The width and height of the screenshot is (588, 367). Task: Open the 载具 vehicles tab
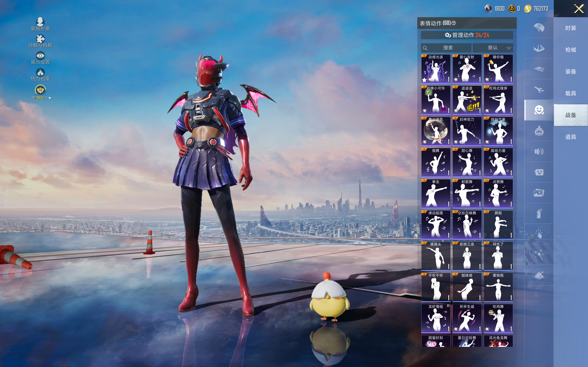pyautogui.click(x=571, y=93)
